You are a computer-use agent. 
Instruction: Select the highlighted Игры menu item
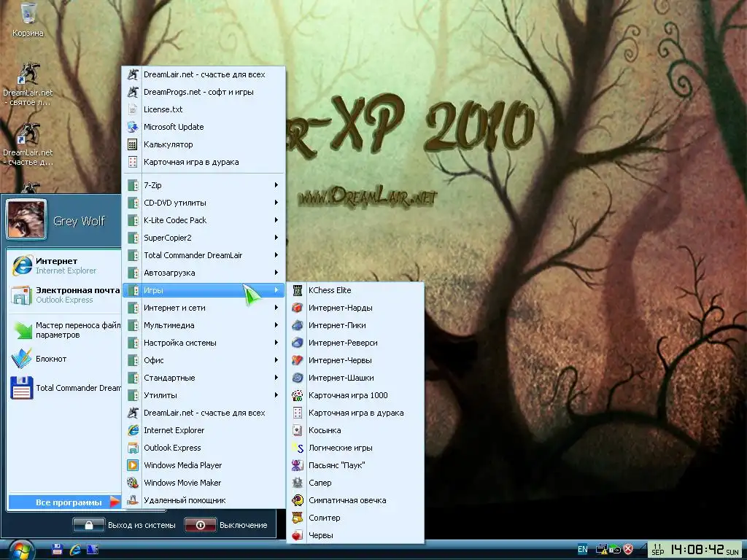pyautogui.click(x=204, y=290)
